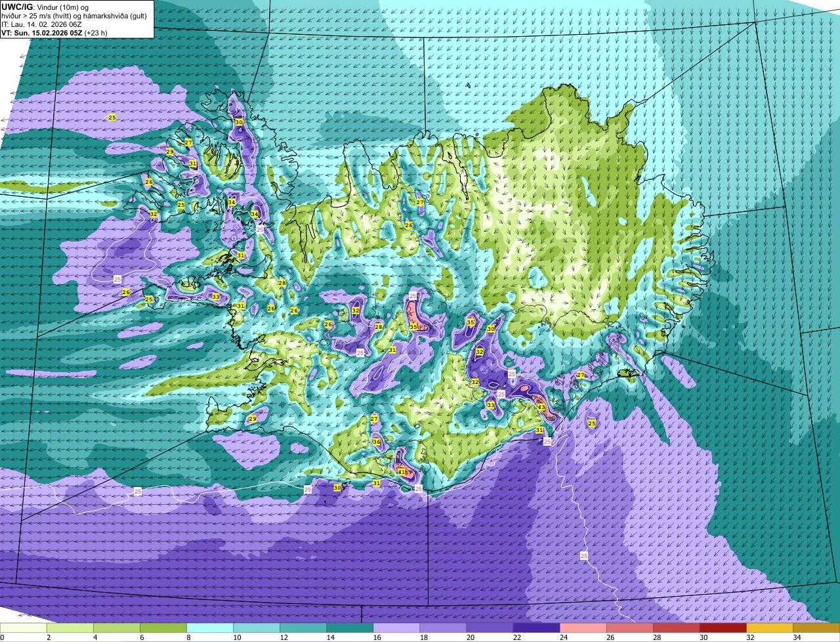Click the salmon 26–28 m/s legend swatch

tap(629, 628)
